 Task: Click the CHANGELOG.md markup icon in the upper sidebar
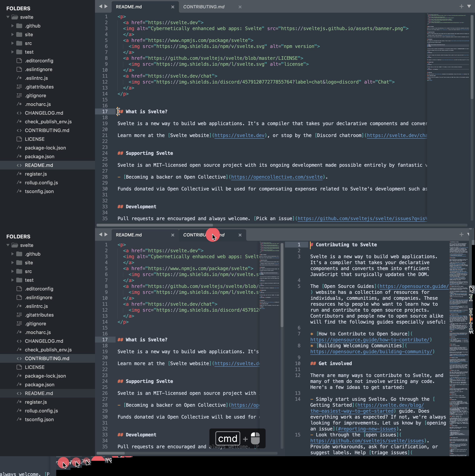coord(19,113)
